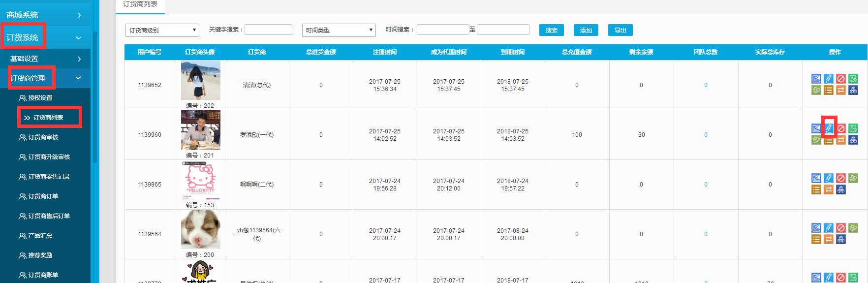The height and width of the screenshot is (283, 868).
Task: Click the red ban icon in row 1139564
Action: (x=841, y=228)
